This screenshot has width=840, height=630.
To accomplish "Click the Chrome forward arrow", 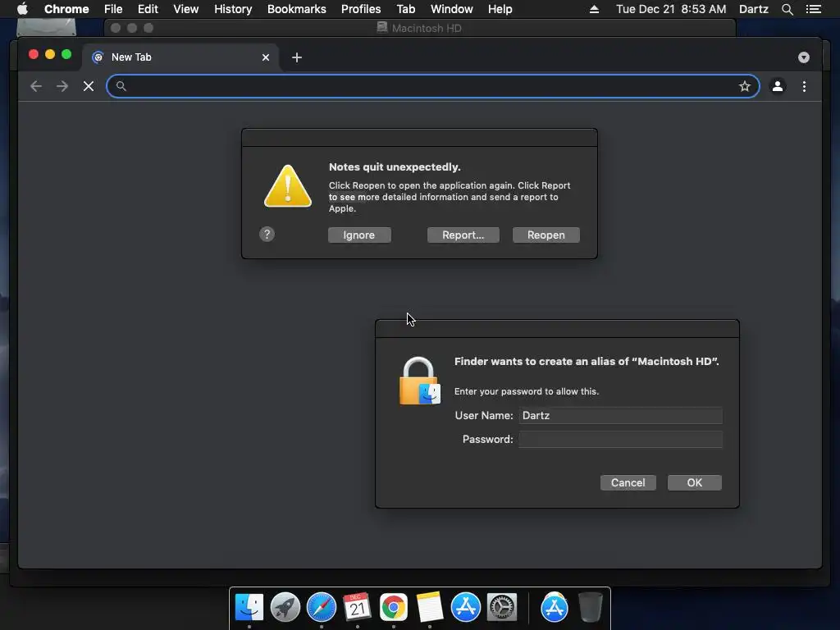I will tap(62, 86).
